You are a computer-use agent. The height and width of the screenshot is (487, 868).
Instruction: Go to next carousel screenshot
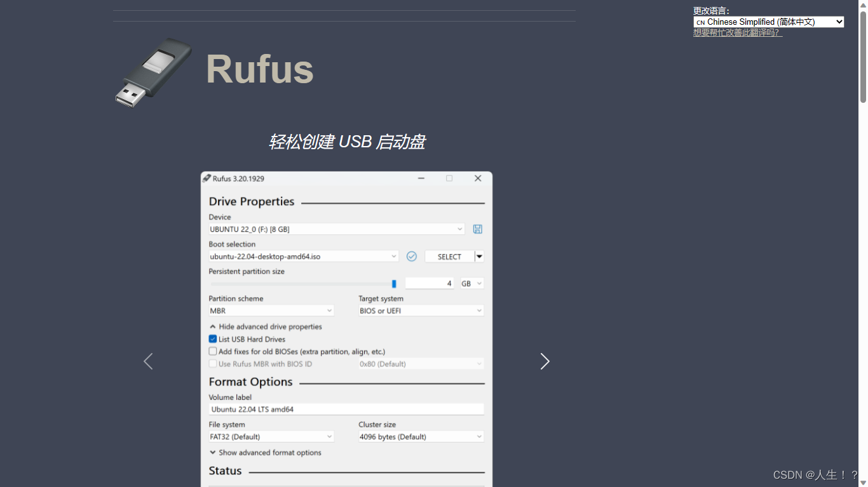(x=545, y=361)
